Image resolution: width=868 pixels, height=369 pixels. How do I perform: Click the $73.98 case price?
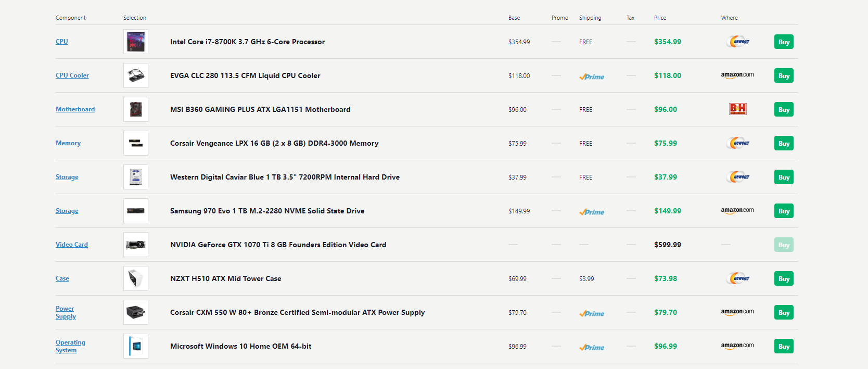666,278
